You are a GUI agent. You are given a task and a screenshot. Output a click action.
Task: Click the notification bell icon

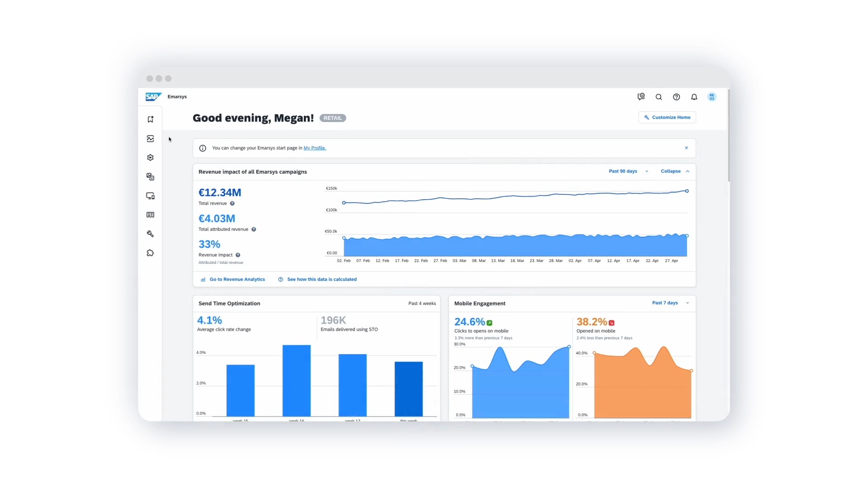(694, 97)
